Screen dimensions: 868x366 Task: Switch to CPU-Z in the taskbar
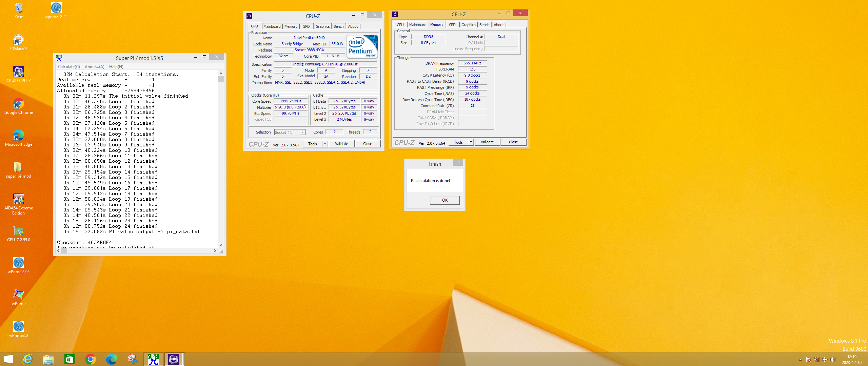point(174,359)
